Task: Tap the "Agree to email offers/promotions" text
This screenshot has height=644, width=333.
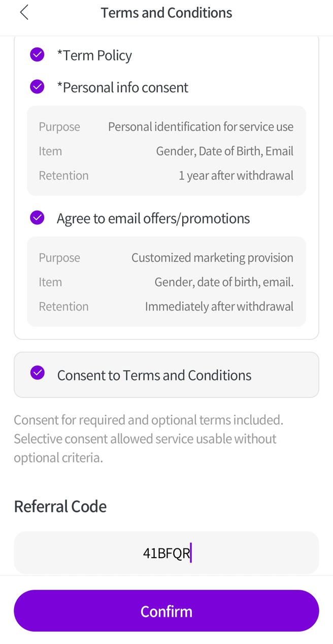Action: (x=153, y=219)
